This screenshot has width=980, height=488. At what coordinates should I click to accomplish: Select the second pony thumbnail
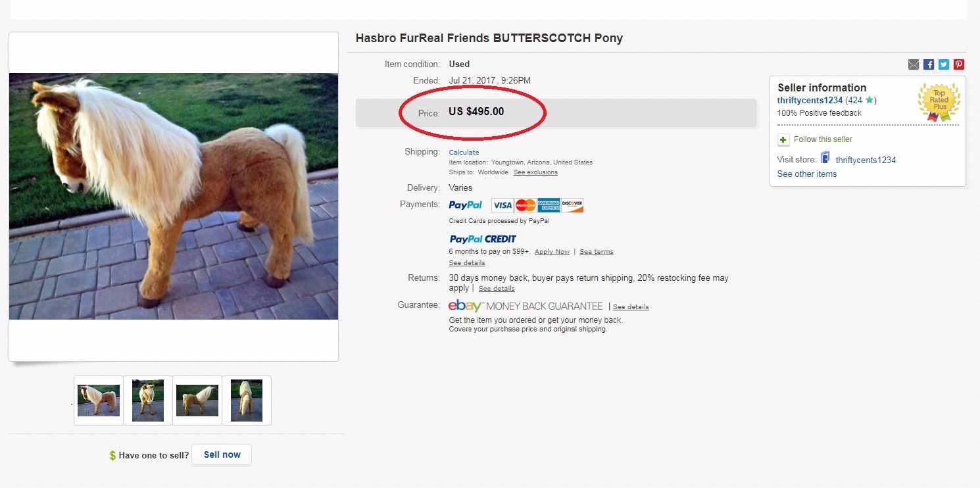[148, 401]
